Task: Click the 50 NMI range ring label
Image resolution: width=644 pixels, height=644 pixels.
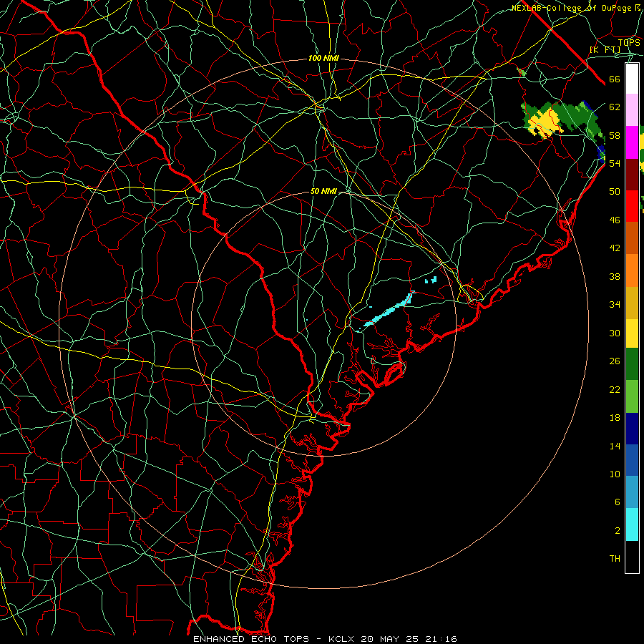Action: [x=323, y=191]
